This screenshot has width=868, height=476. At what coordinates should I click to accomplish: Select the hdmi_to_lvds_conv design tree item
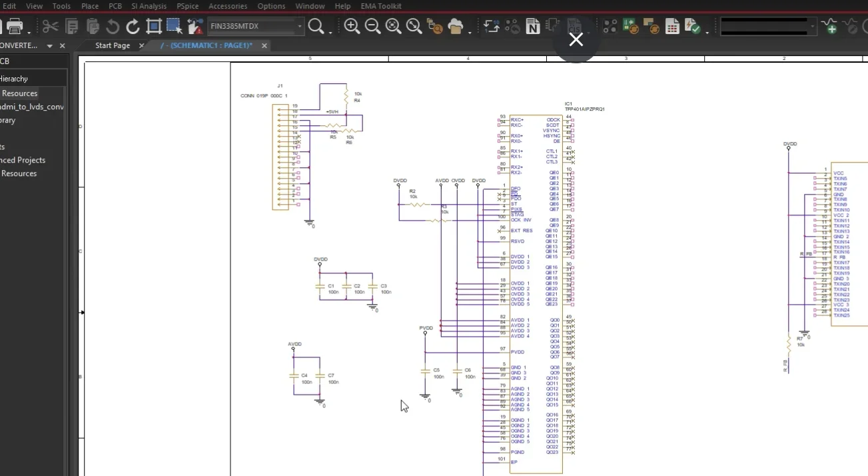[32, 107]
